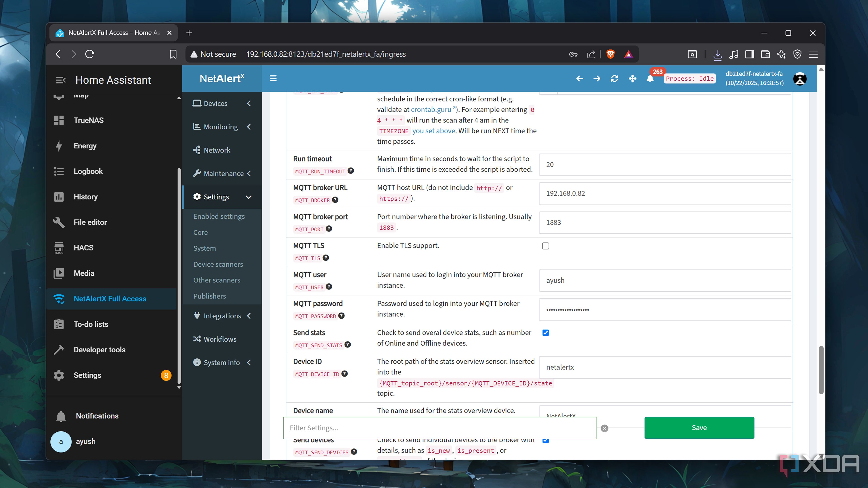Click the 'you set above' link
Viewport: 868px width, 488px height.
pyautogui.click(x=434, y=131)
